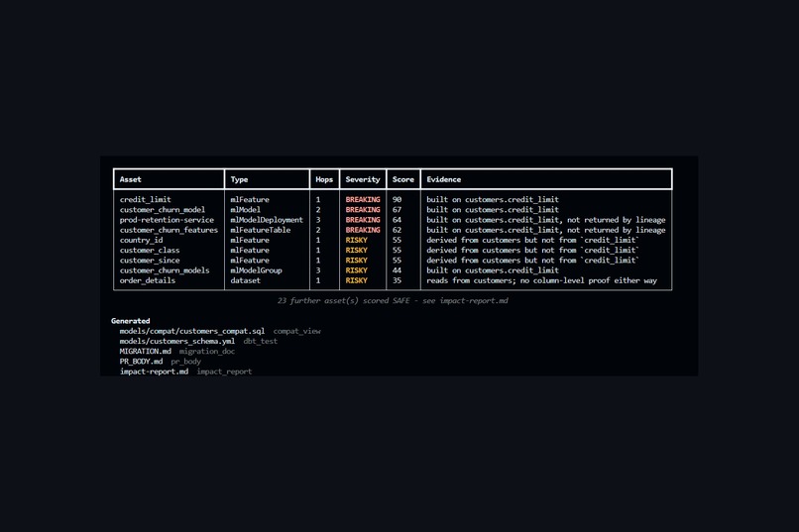Select the customer_churn_model asset name
The height and width of the screenshot is (532, 799).
tap(163, 210)
